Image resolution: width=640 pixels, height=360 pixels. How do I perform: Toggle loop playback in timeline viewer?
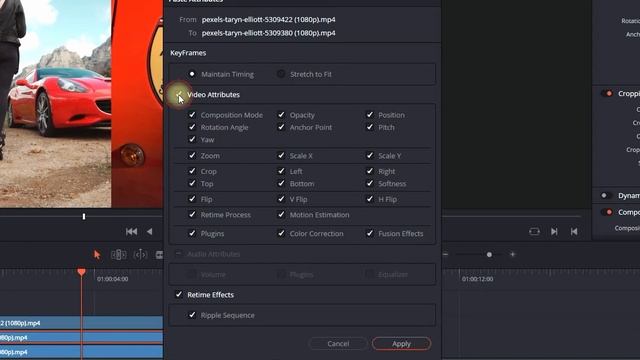click(x=534, y=231)
